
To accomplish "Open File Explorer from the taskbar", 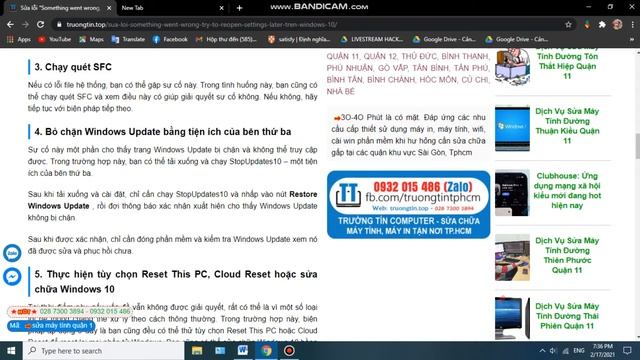I will pyautogui.click(x=197, y=351).
